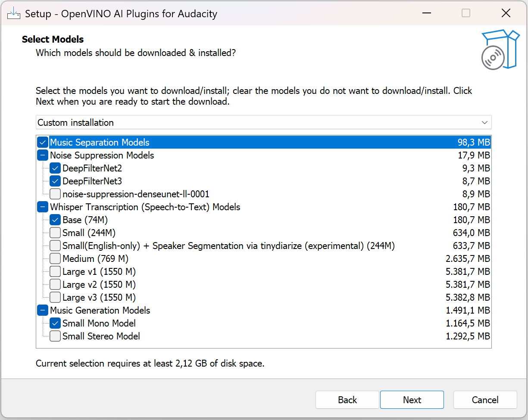Enable noise-suppression-denseunet-ll-0001
This screenshot has width=528, height=420.
click(x=55, y=194)
